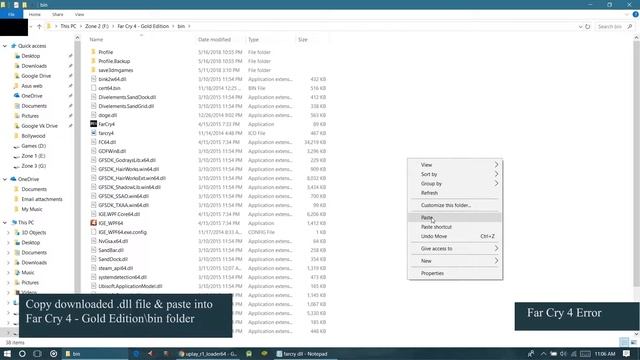The height and width of the screenshot is (360, 640).
Task: Open Email attachments under OneDrive
Action: (x=42, y=199)
